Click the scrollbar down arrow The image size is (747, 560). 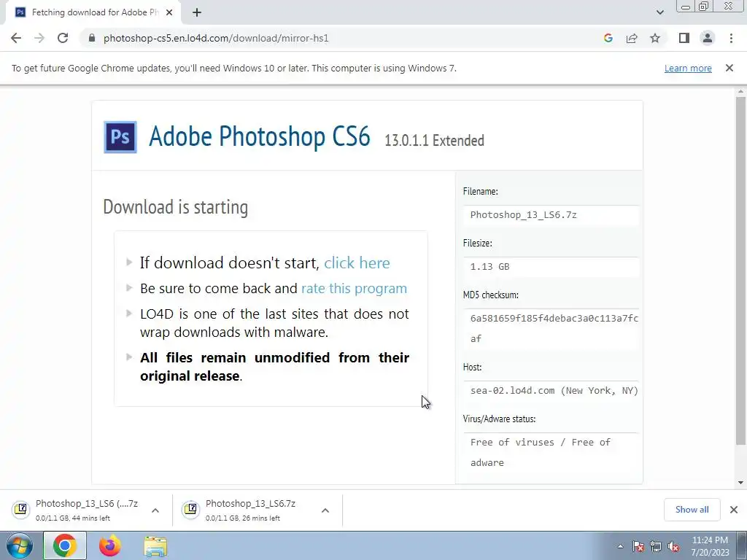(x=740, y=483)
